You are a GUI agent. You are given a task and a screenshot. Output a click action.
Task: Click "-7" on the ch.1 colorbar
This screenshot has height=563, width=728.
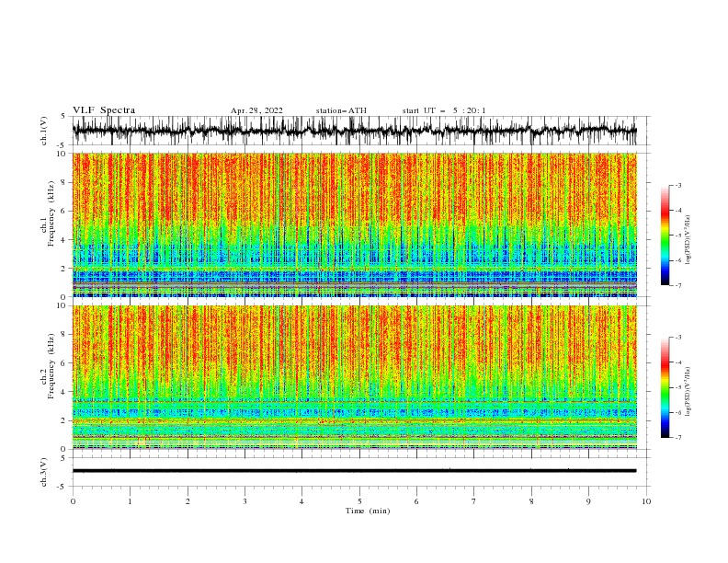tap(677, 285)
